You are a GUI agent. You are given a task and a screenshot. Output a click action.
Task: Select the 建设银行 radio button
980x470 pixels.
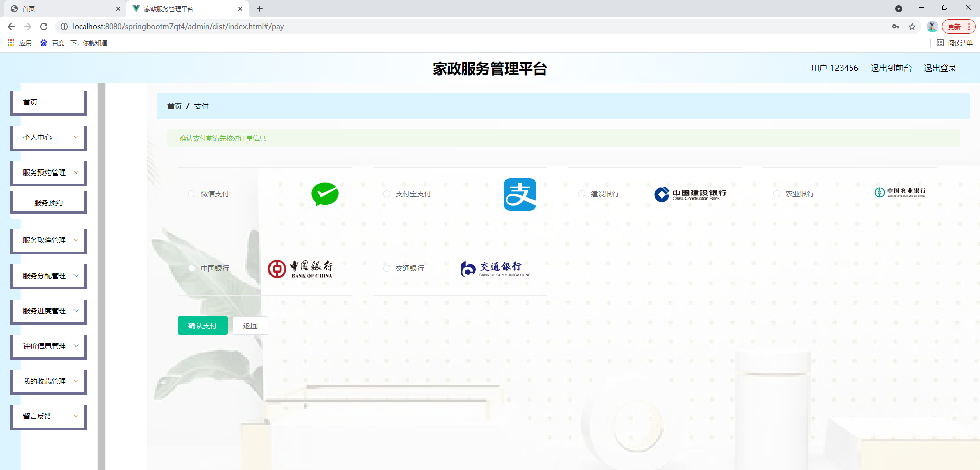(x=582, y=194)
